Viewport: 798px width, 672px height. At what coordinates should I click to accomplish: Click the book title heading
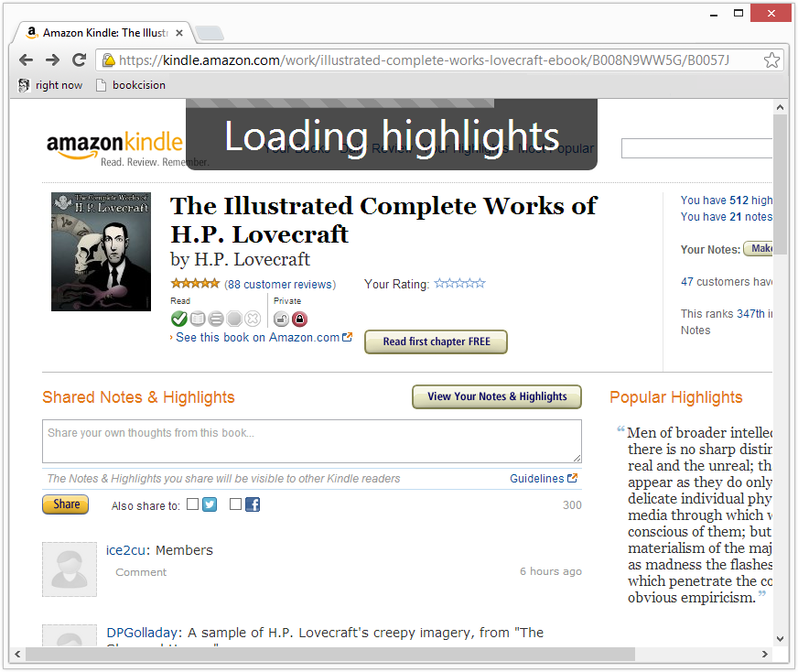383,220
